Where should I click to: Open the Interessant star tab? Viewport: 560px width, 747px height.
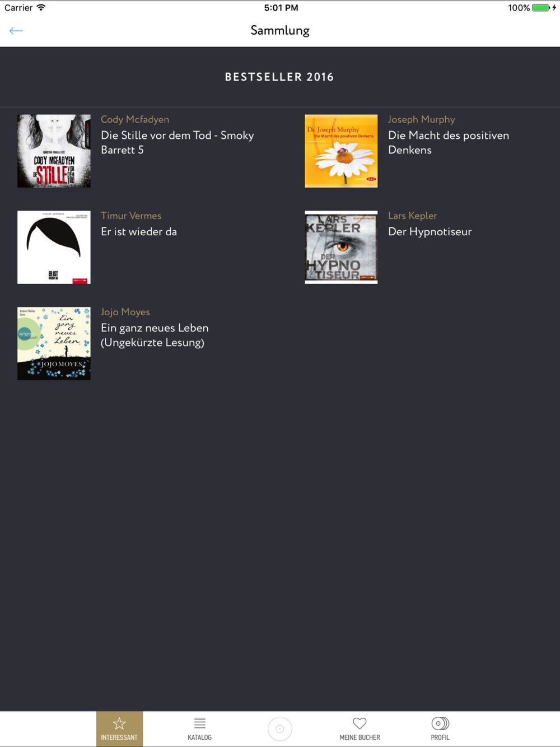(x=119, y=729)
